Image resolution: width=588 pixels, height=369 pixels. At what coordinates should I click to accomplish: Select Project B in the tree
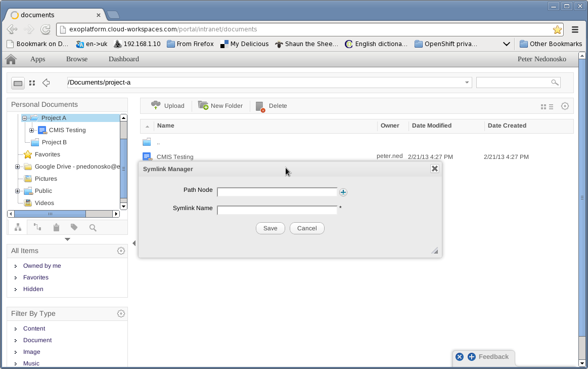click(x=54, y=142)
